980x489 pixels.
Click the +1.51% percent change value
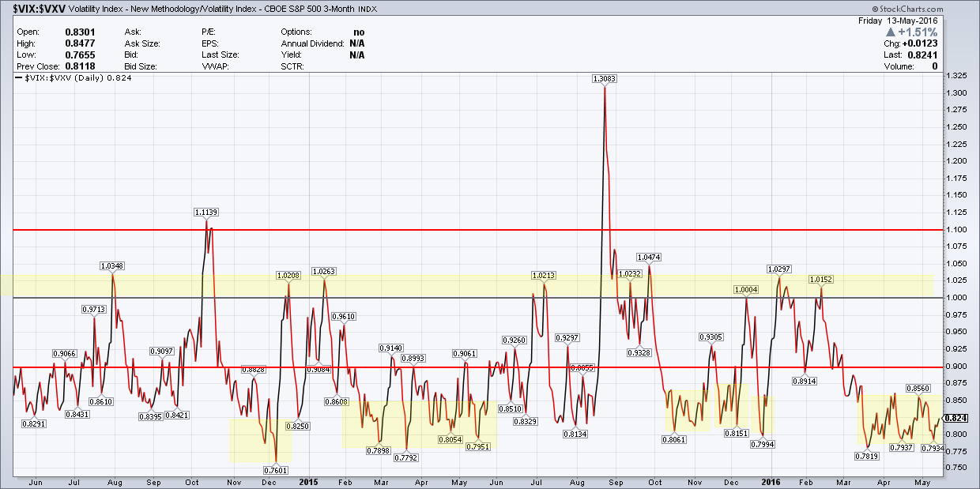coord(918,32)
